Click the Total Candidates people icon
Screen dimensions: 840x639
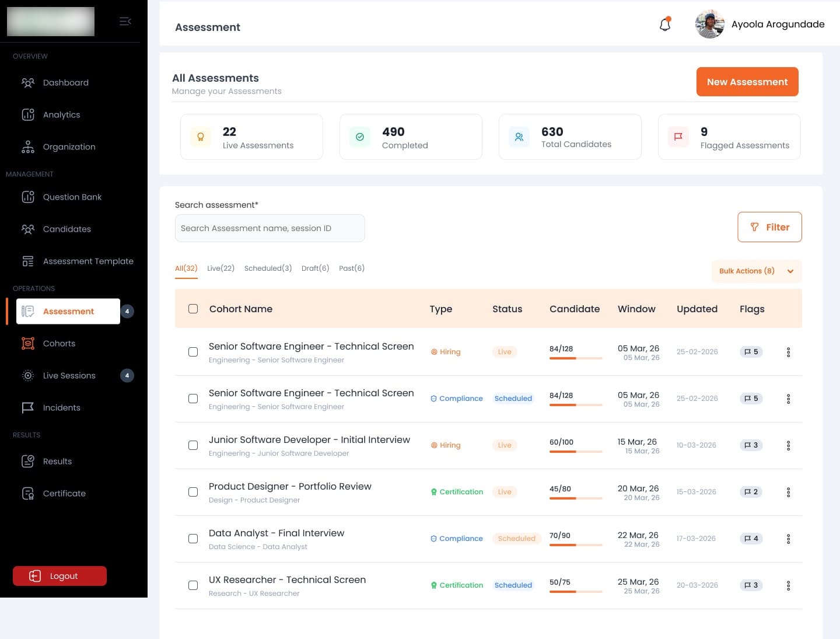519,137
